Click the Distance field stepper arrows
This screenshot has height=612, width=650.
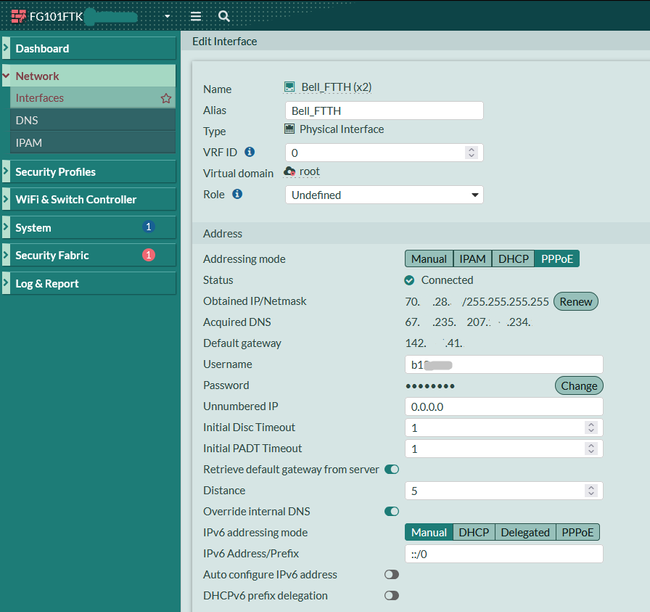(590, 490)
